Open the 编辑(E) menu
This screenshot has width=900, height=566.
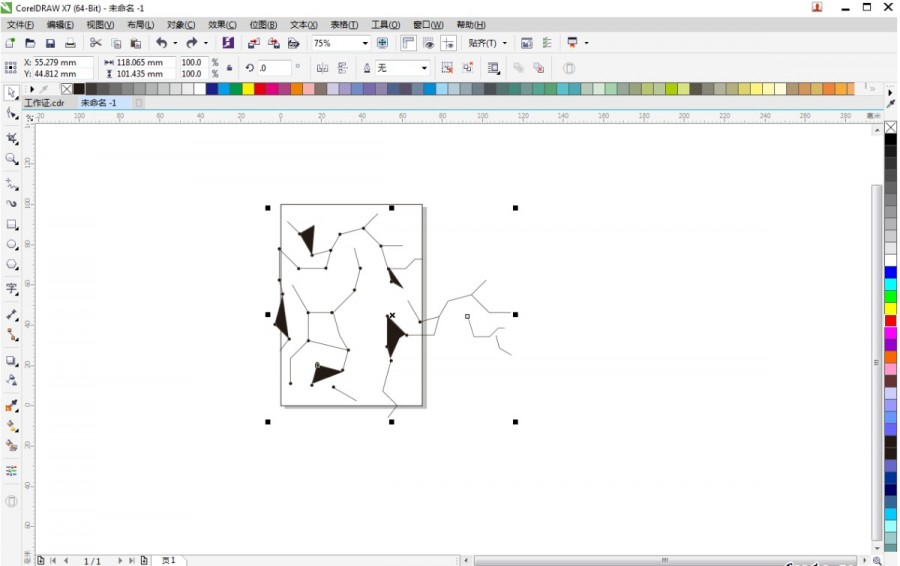point(60,25)
